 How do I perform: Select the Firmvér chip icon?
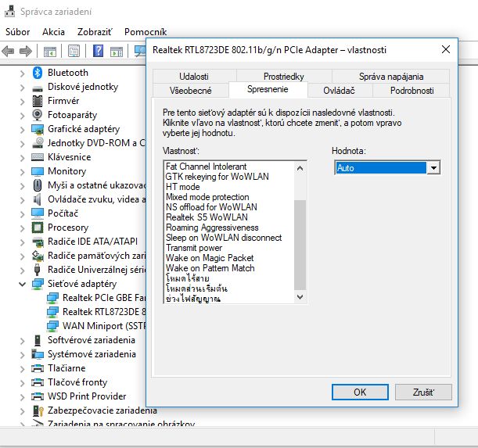coord(38,101)
